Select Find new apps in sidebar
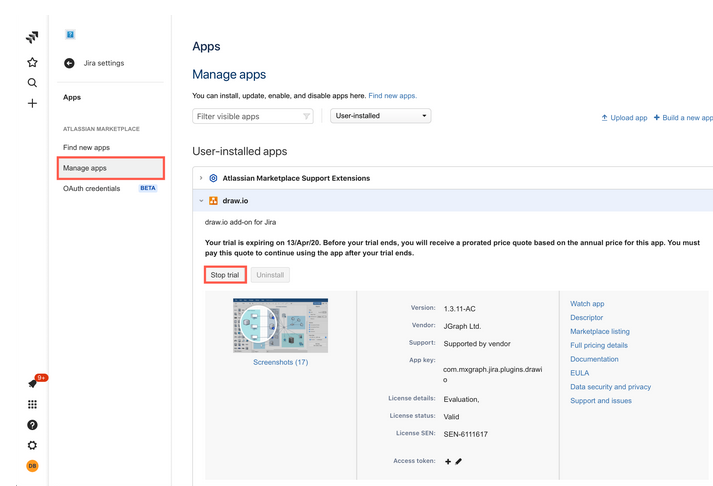The width and height of the screenshot is (713, 486). [86, 147]
